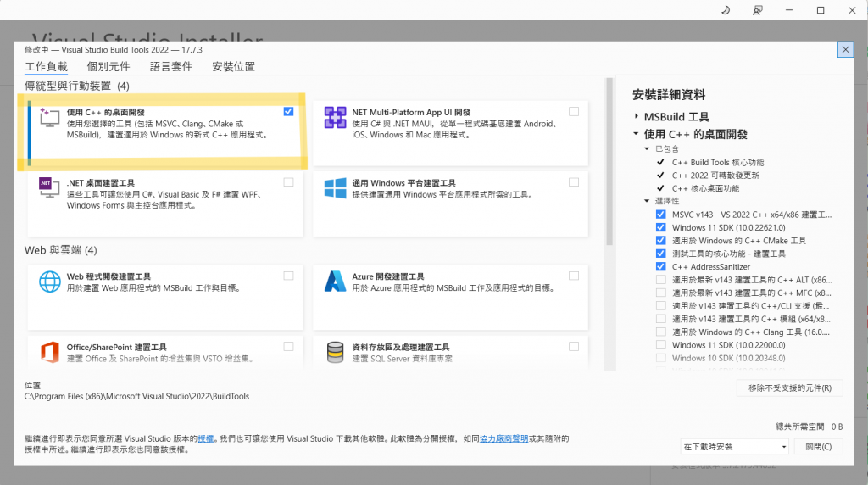868x485 pixels.
Task: Close the modify dialog with X button
Action: click(x=845, y=49)
